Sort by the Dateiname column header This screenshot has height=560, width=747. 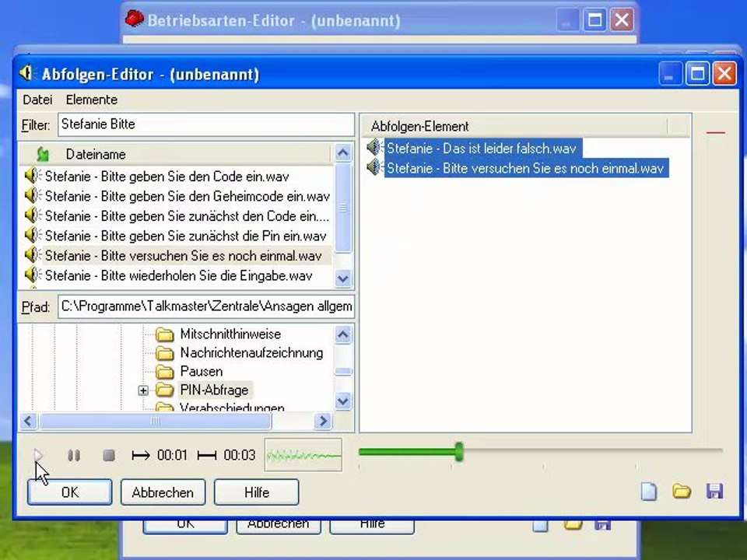tap(95, 154)
